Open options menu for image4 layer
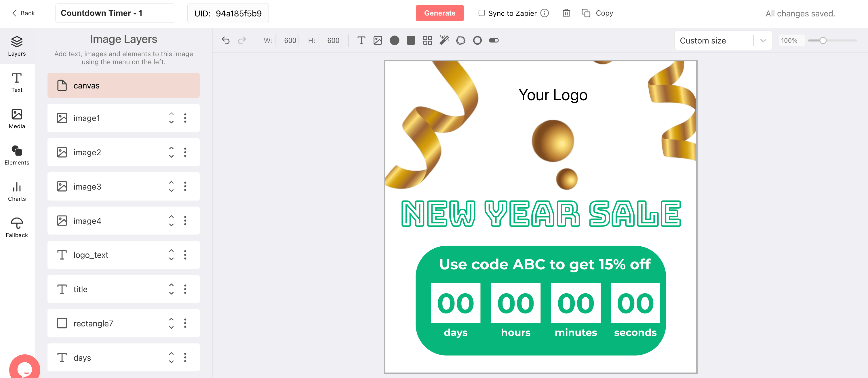The image size is (868, 378). (x=185, y=221)
